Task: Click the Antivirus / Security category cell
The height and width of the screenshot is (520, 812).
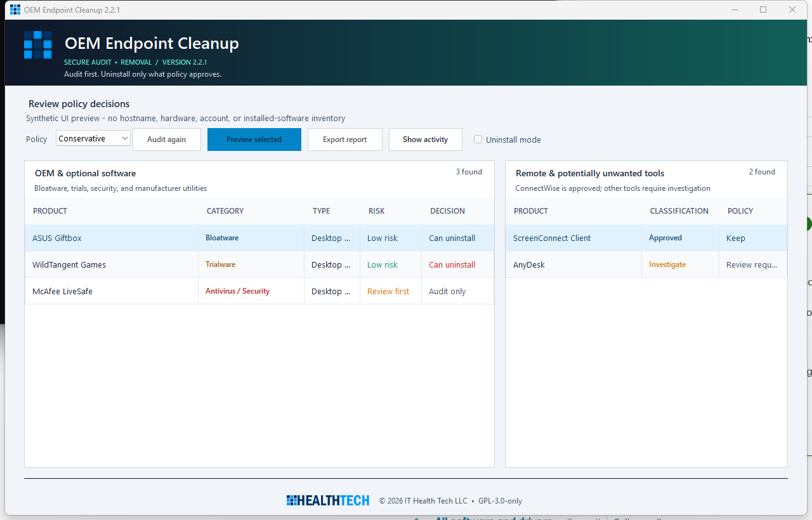Action: tap(251, 291)
